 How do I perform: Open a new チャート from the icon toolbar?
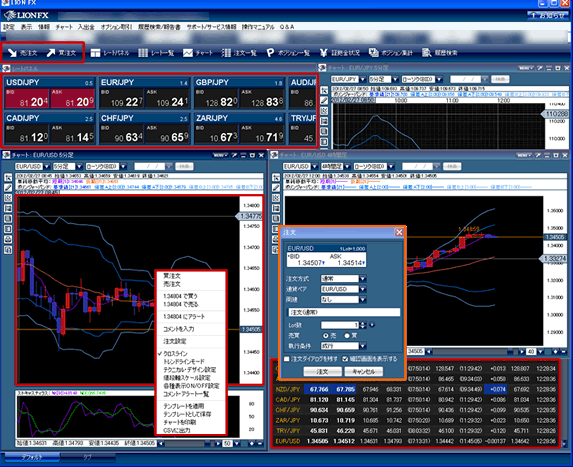pyautogui.click(x=198, y=53)
